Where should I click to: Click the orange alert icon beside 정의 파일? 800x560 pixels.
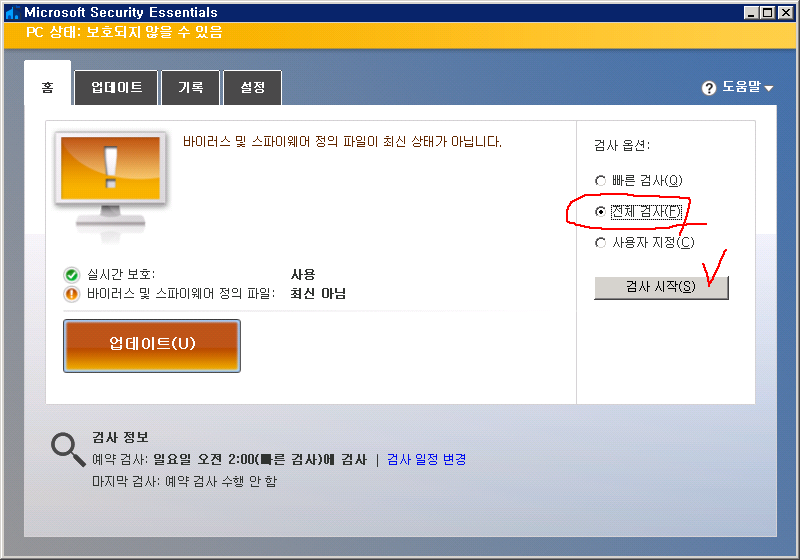(x=71, y=294)
